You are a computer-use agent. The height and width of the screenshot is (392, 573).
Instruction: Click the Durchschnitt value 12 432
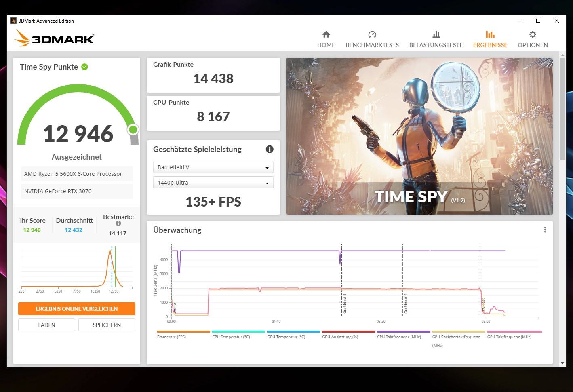pos(74,230)
